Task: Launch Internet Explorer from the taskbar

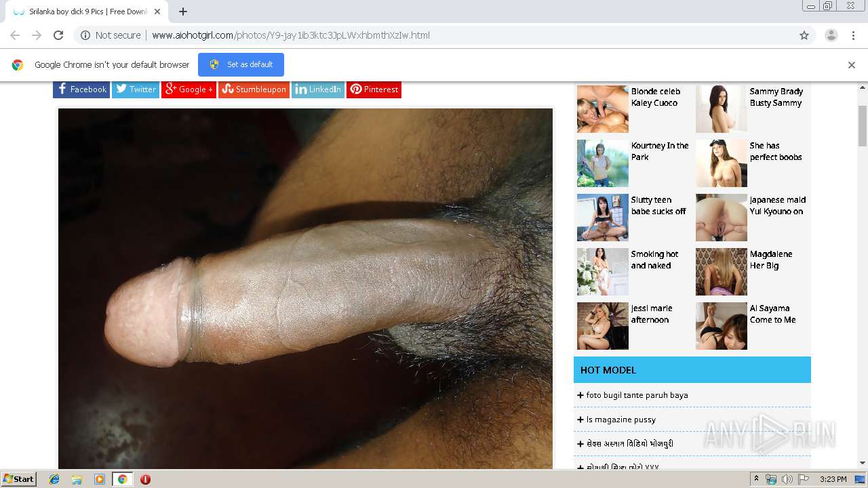Action: pos(54,479)
